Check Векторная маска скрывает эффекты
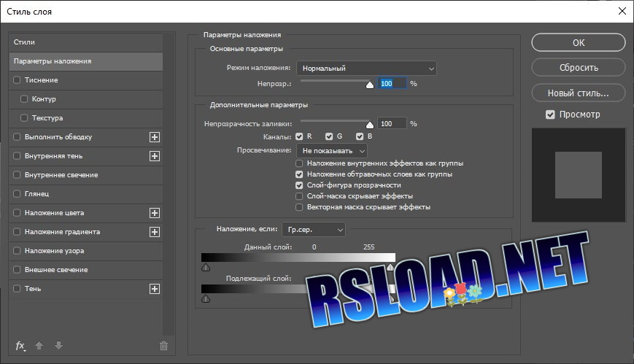 (299, 207)
